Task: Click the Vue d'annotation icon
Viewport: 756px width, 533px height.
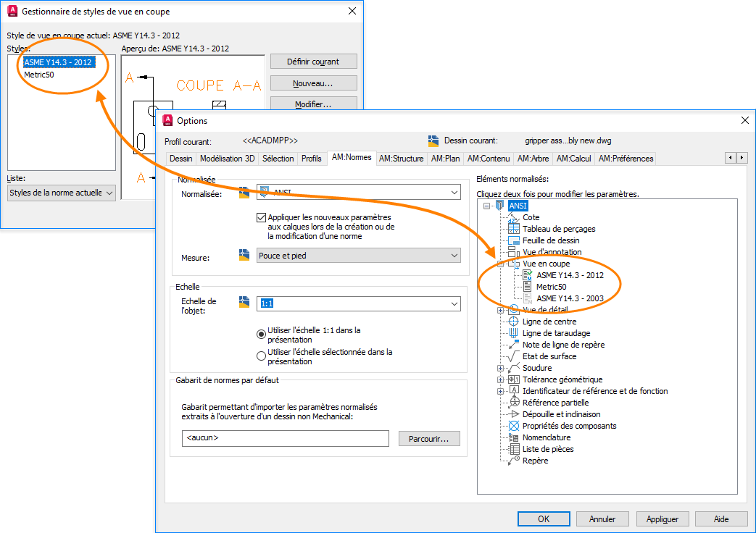Action: coord(514,252)
